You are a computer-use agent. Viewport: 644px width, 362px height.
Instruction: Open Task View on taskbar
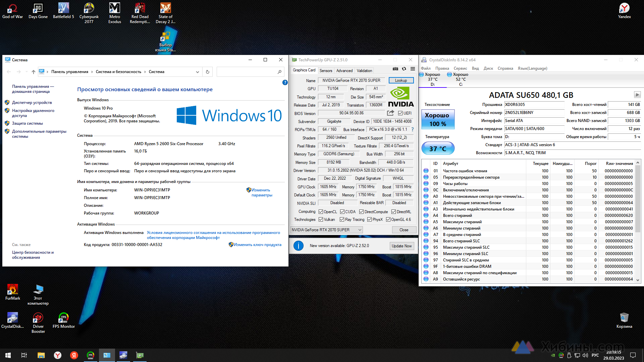pos(24,355)
